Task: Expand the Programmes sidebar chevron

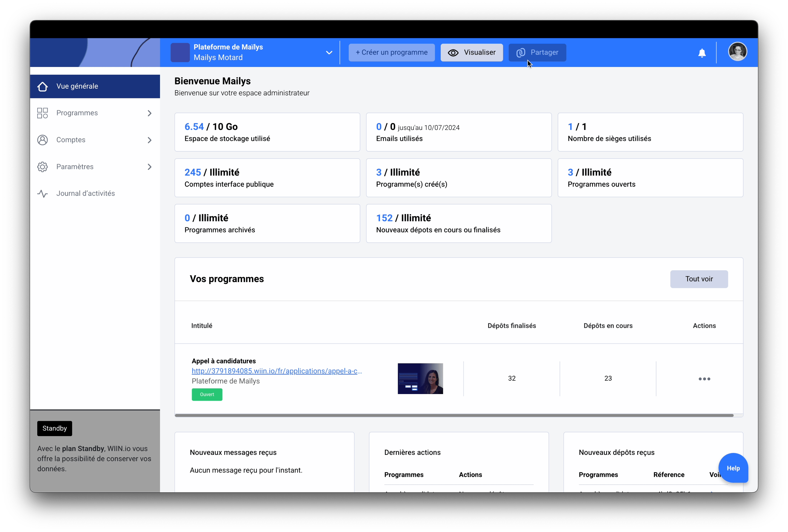Action: click(149, 113)
